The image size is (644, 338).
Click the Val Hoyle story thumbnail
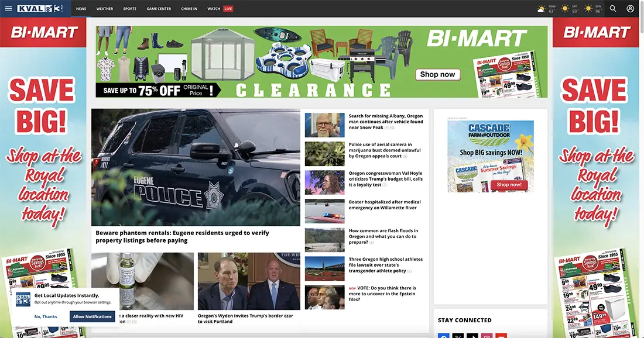tap(324, 182)
